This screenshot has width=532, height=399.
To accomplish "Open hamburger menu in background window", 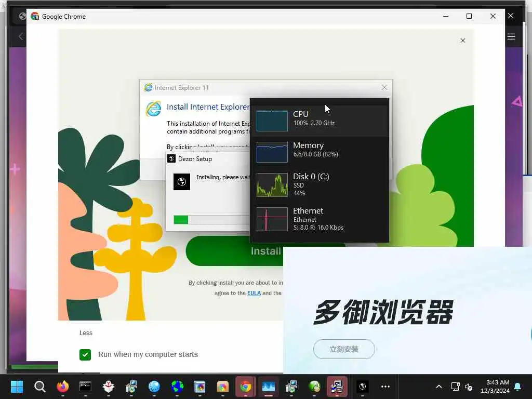I will click(511, 37).
